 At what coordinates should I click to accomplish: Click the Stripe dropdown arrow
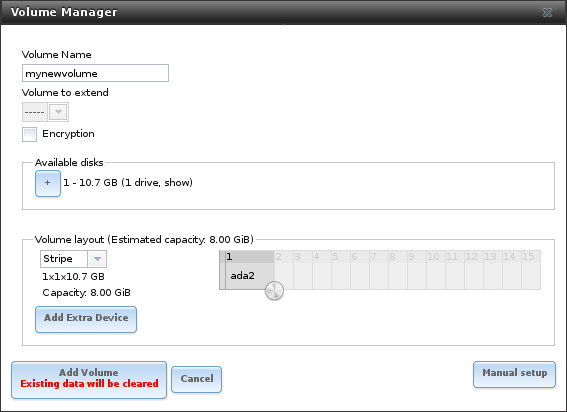point(97,259)
